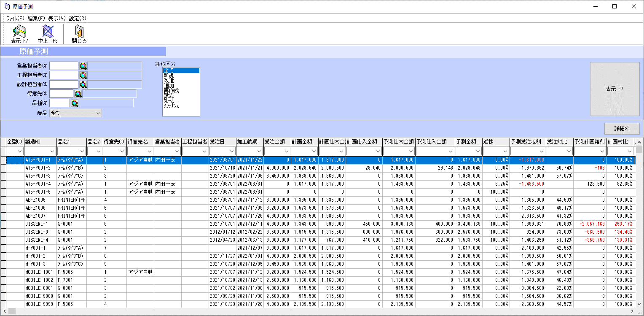Focus the 品種CD input field

point(59,103)
